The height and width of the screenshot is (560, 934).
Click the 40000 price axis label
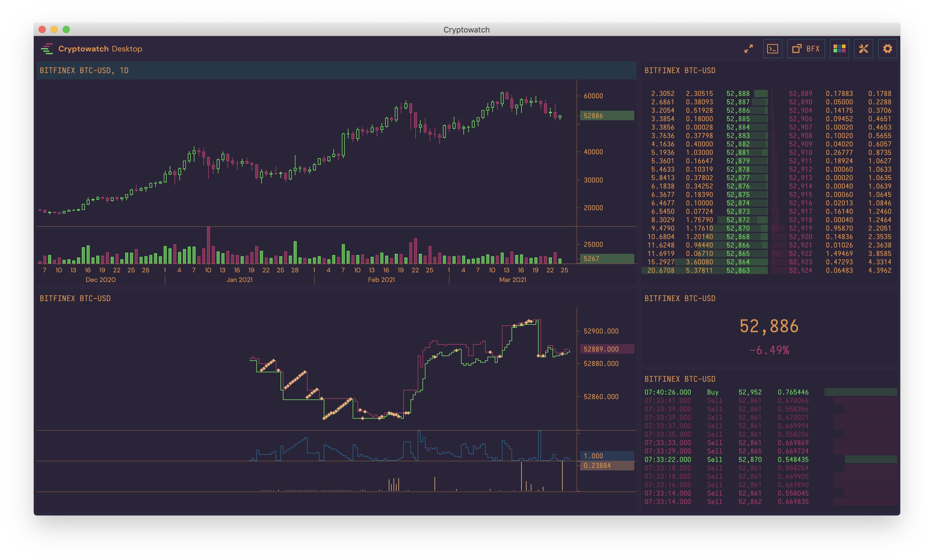click(593, 152)
